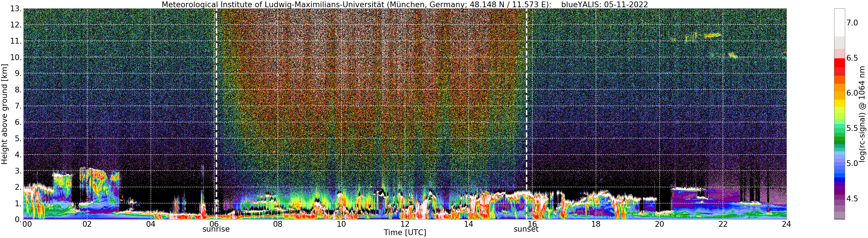Click the yellow colorbar segment below 6.0
This screenshot has height=238, width=868.
[839, 103]
